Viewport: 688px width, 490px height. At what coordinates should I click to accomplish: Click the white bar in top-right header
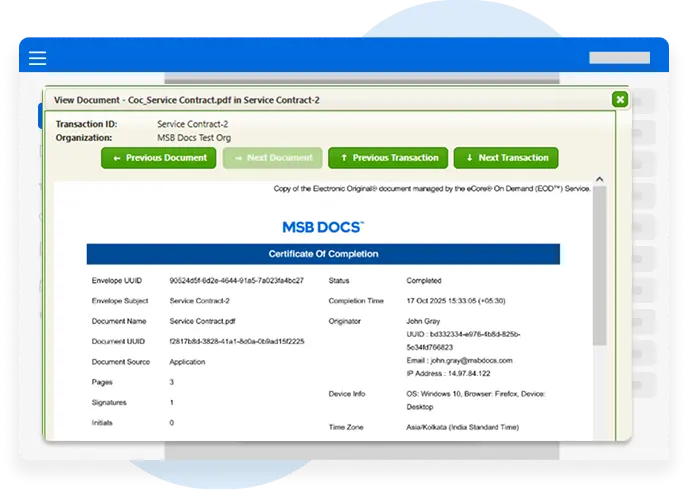(x=619, y=58)
